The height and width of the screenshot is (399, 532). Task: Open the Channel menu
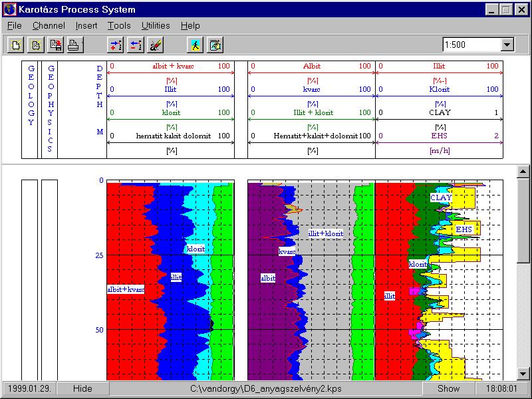pos(49,26)
